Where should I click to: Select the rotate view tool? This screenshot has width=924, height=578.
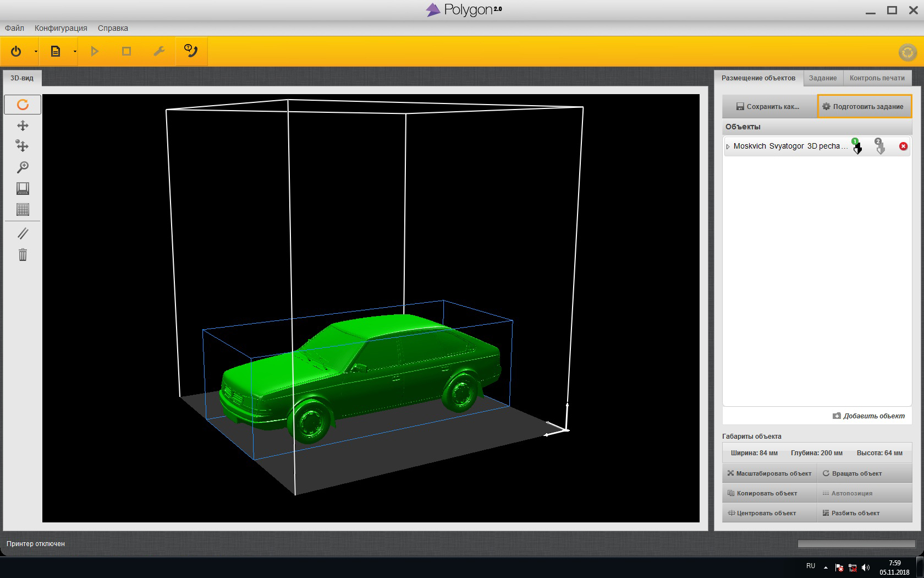click(x=23, y=105)
